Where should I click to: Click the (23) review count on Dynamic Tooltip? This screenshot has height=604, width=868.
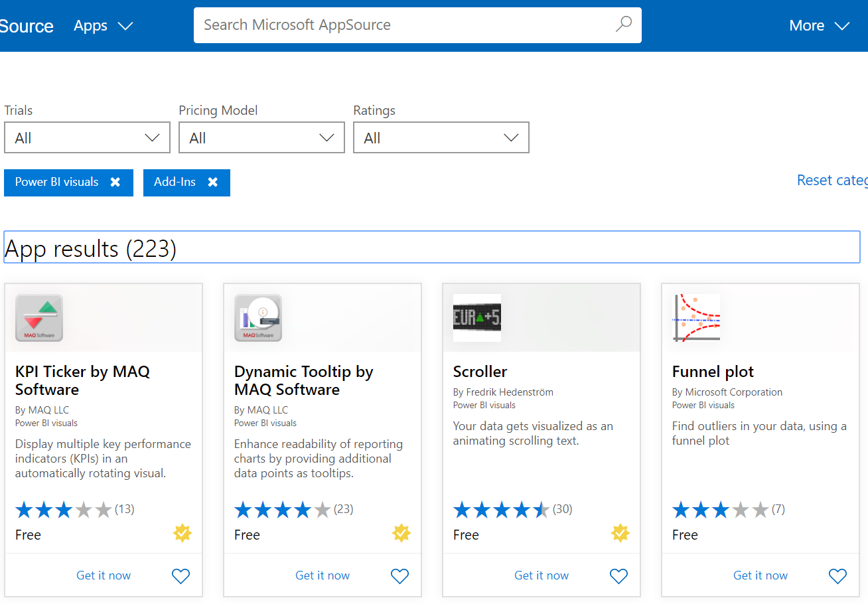coord(344,509)
